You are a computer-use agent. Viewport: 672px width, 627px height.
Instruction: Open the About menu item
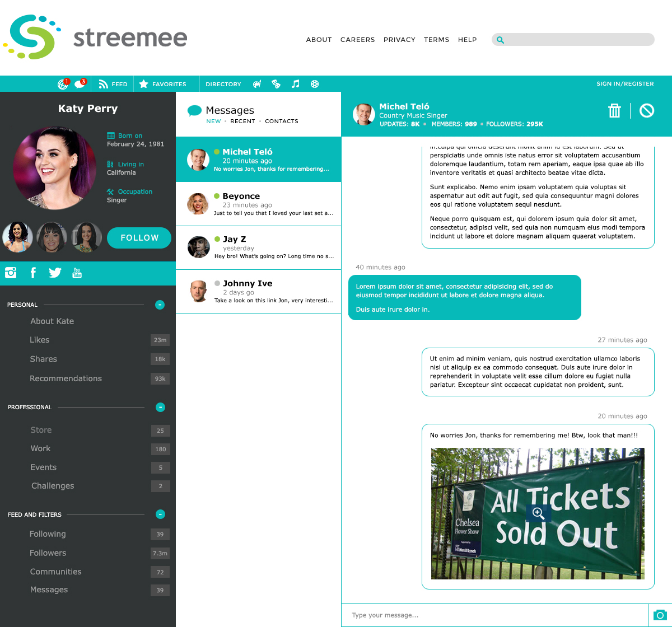point(319,40)
